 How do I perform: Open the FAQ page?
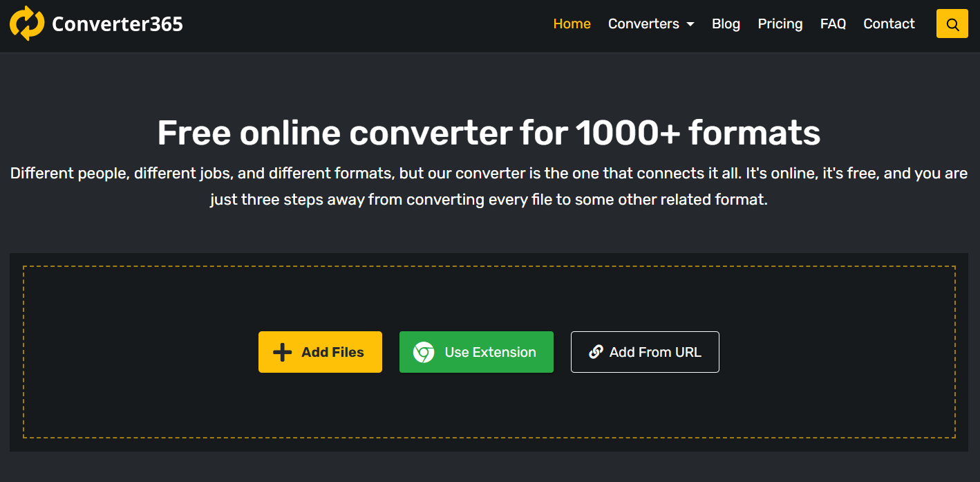coord(833,24)
